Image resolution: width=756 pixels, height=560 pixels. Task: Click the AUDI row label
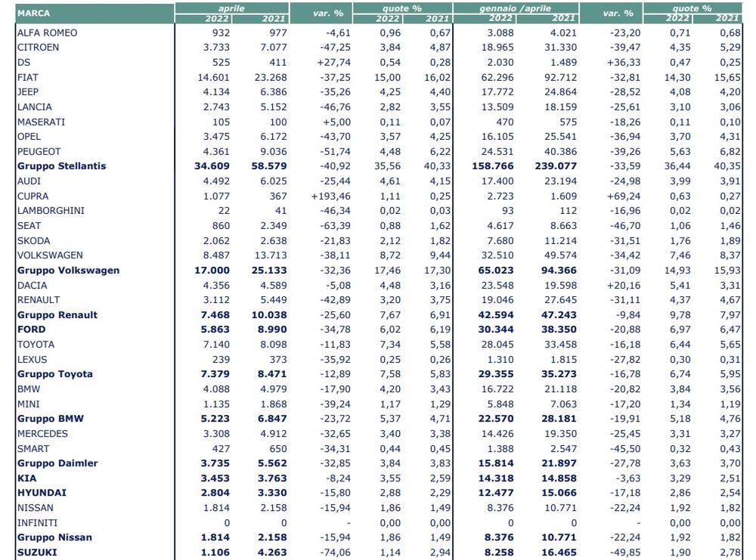click(x=29, y=181)
